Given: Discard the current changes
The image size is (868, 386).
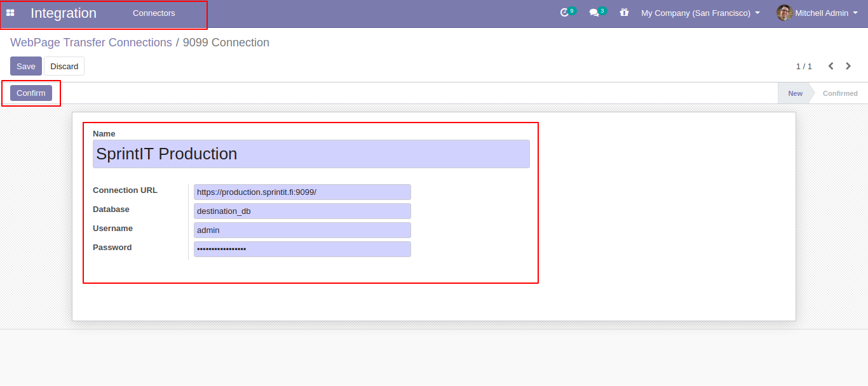Looking at the screenshot, I should 64,66.
